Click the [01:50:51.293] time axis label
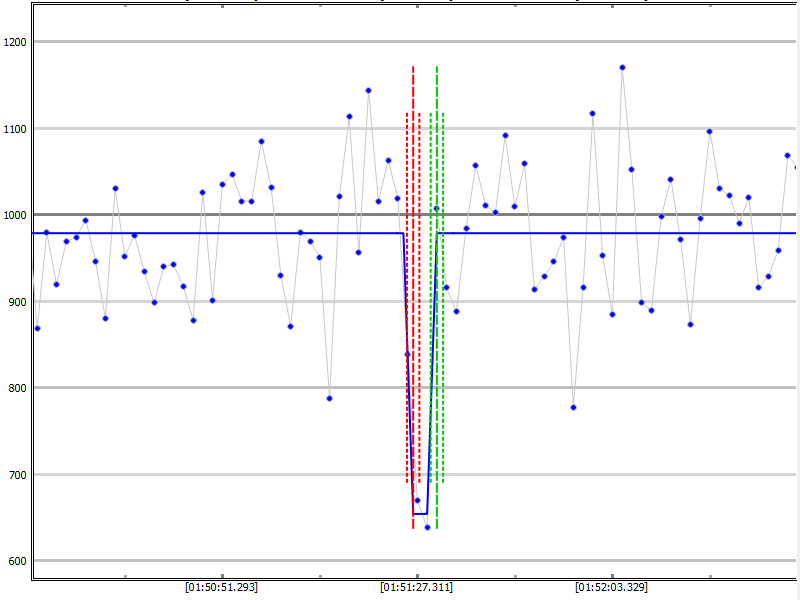 [221, 587]
